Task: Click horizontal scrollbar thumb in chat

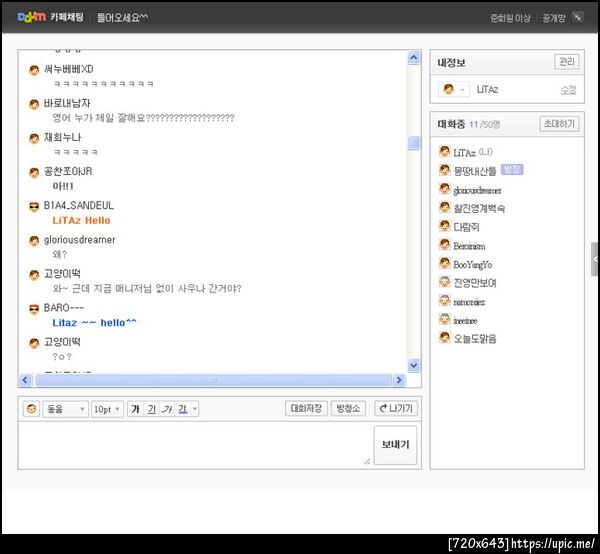Action: coord(213,380)
